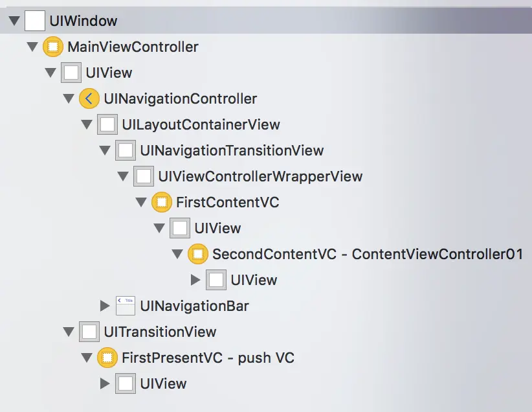
Task: Collapse the UINavigationController node
Action: 69,99
